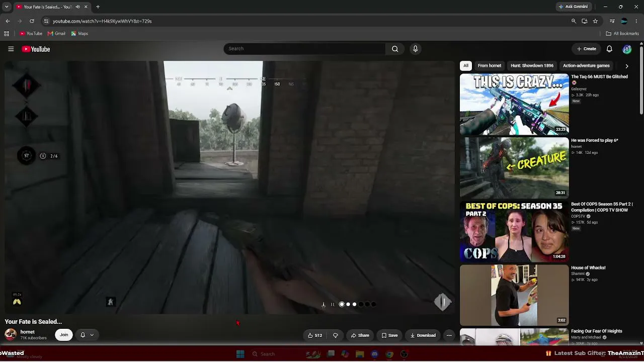Open the hornet channel name link
This screenshot has height=362, width=644.
tap(27, 332)
